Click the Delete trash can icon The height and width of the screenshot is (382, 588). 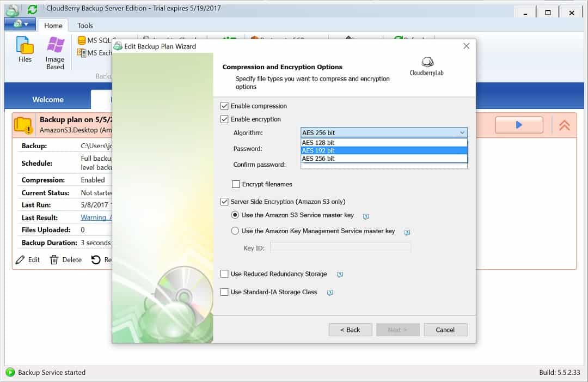[x=54, y=260]
